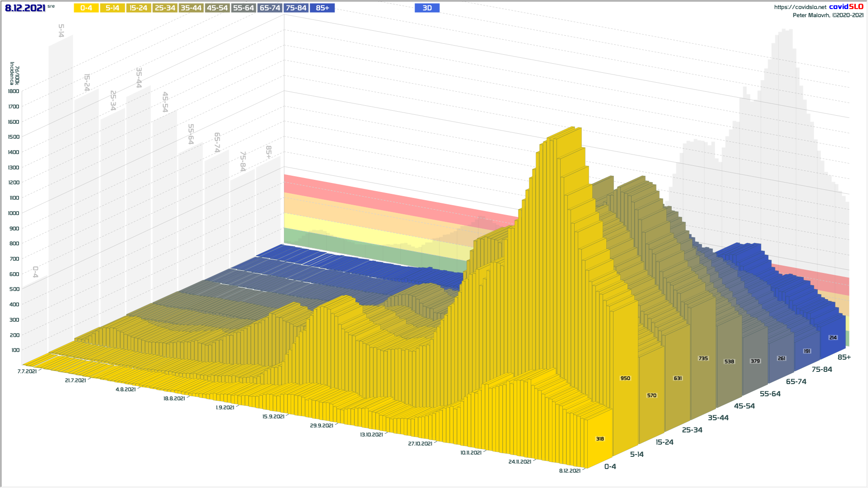Click the covidSLO logo
Image resolution: width=868 pixels, height=488 pixels.
coord(846,7)
